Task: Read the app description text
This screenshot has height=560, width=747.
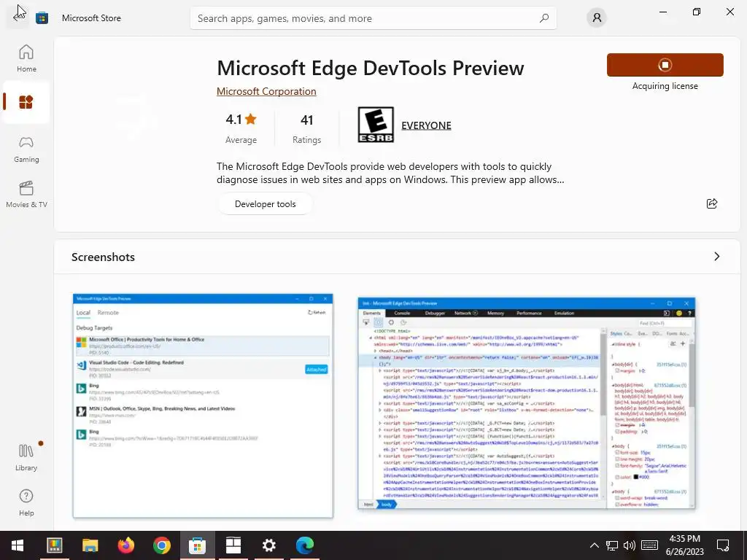Action: tap(391, 173)
